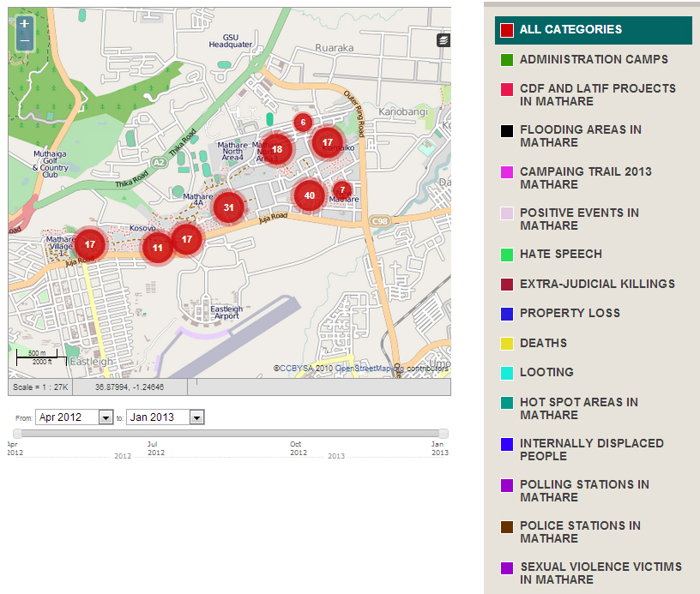Open the To date dropdown showing Jan 2013
This screenshot has width=700, height=594.
tap(165, 417)
